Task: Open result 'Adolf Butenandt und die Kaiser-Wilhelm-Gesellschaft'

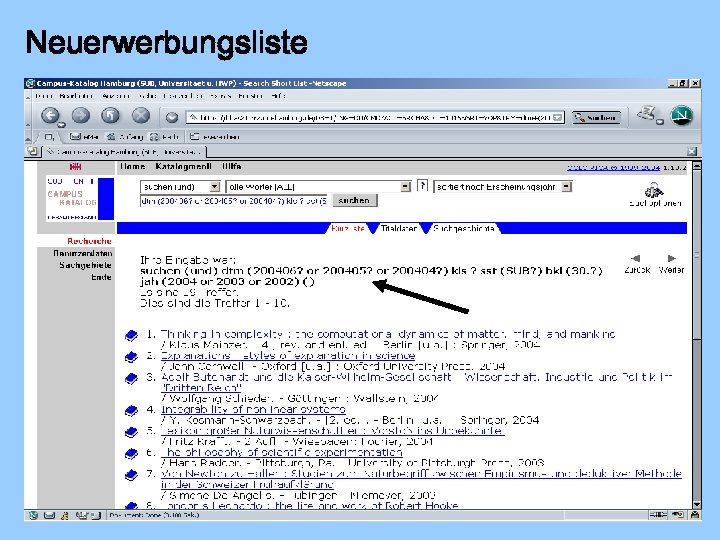Action: (416, 382)
